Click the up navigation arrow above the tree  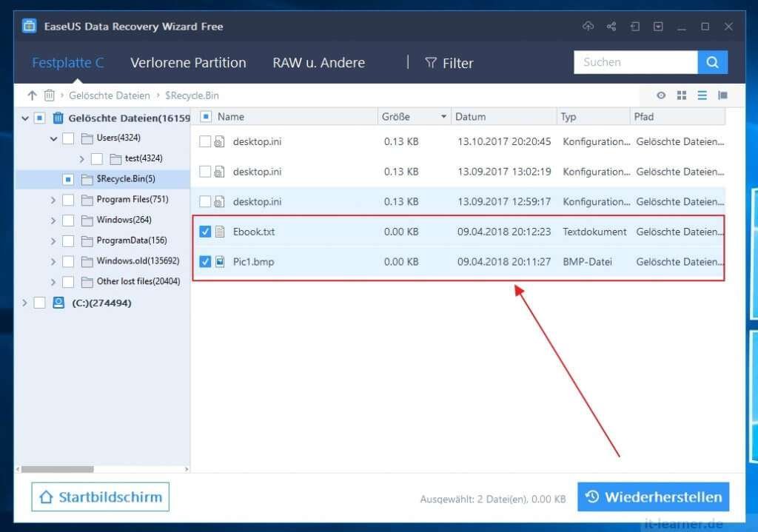click(x=30, y=95)
